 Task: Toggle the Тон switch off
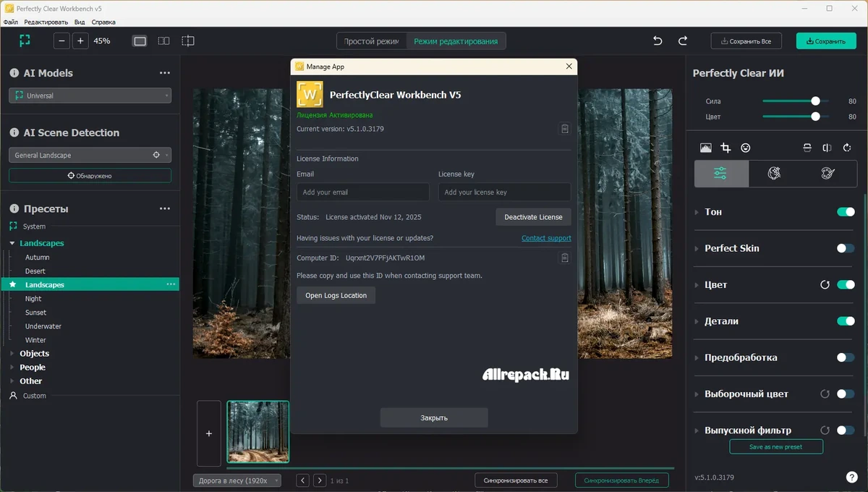[846, 212]
